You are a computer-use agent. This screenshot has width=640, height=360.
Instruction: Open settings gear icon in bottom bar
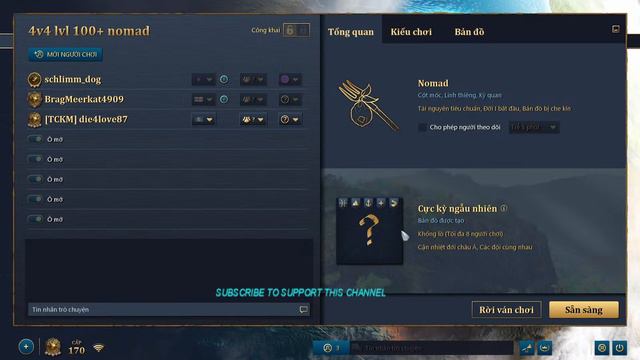(602, 348)
